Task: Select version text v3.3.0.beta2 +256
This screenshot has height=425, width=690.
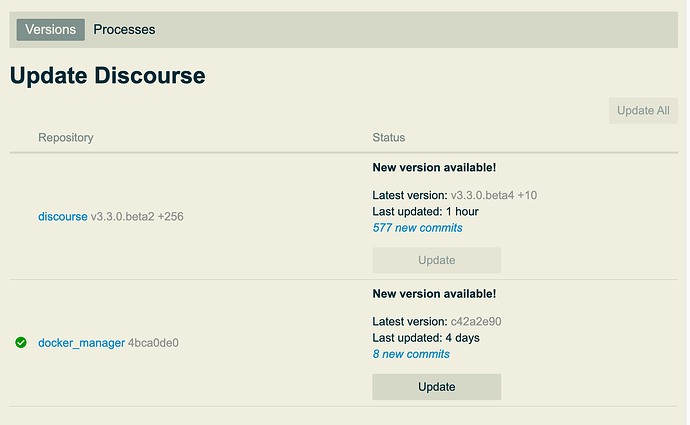Action: point(137,216)
